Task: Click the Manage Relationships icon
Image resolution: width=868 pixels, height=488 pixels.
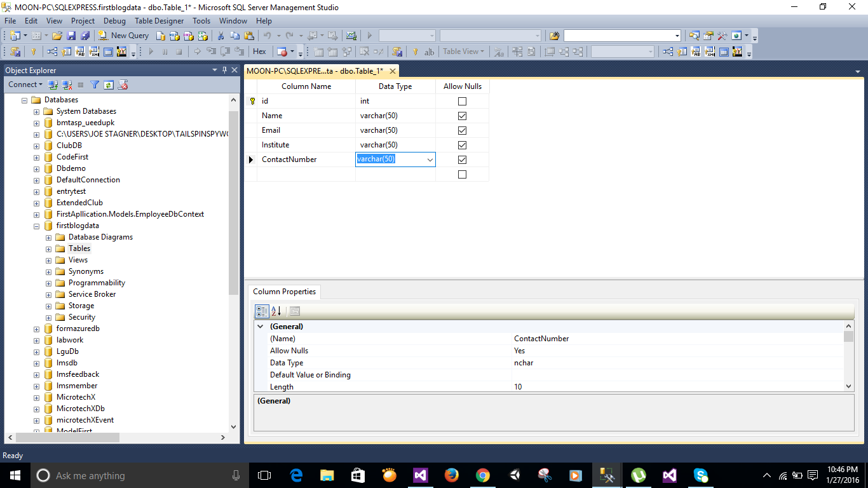Action: 53,51
